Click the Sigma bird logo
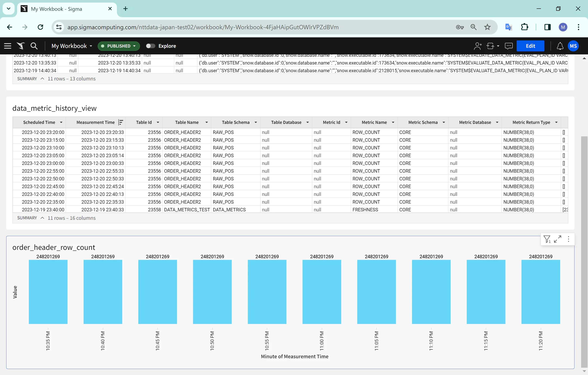 point(21,46)
